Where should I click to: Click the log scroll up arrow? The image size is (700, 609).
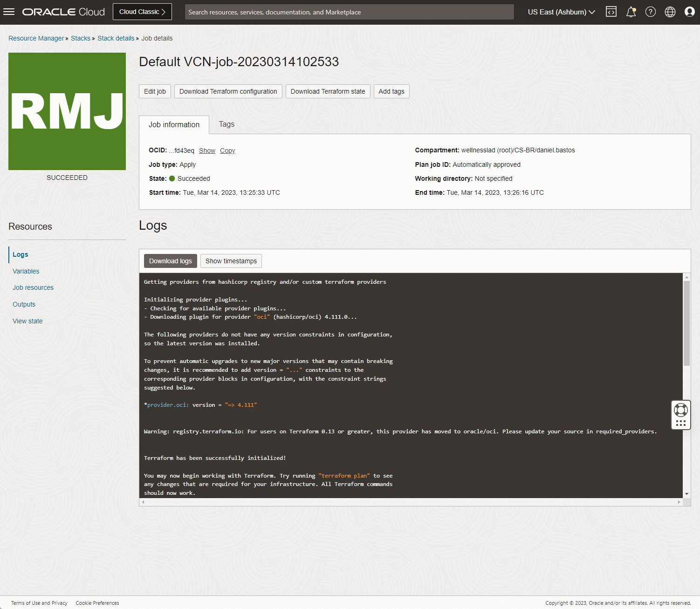tap(686, 277)
